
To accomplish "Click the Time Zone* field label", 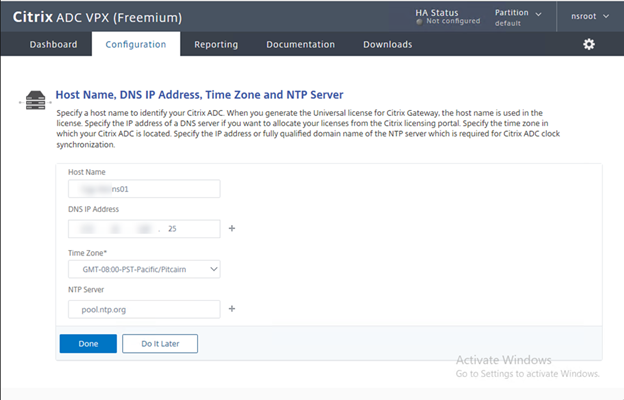I will click(x=88, y=253).
